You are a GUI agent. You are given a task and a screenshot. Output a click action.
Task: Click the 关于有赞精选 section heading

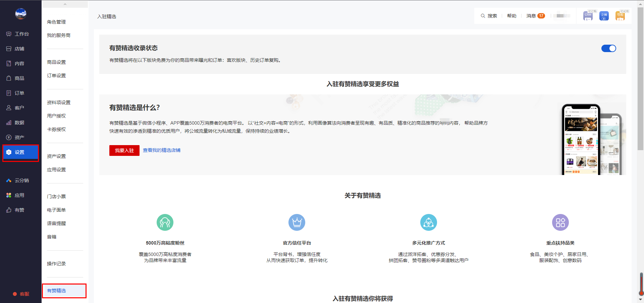click(363, 196)
